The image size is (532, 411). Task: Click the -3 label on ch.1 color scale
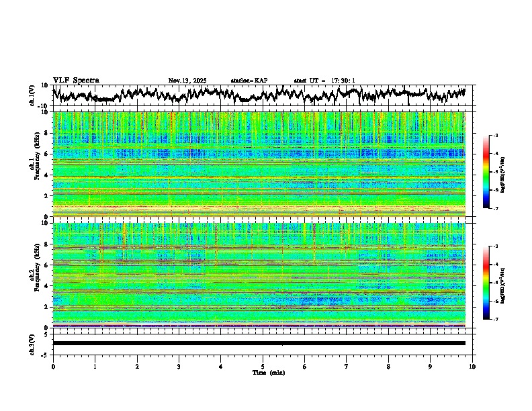point(495,136)
